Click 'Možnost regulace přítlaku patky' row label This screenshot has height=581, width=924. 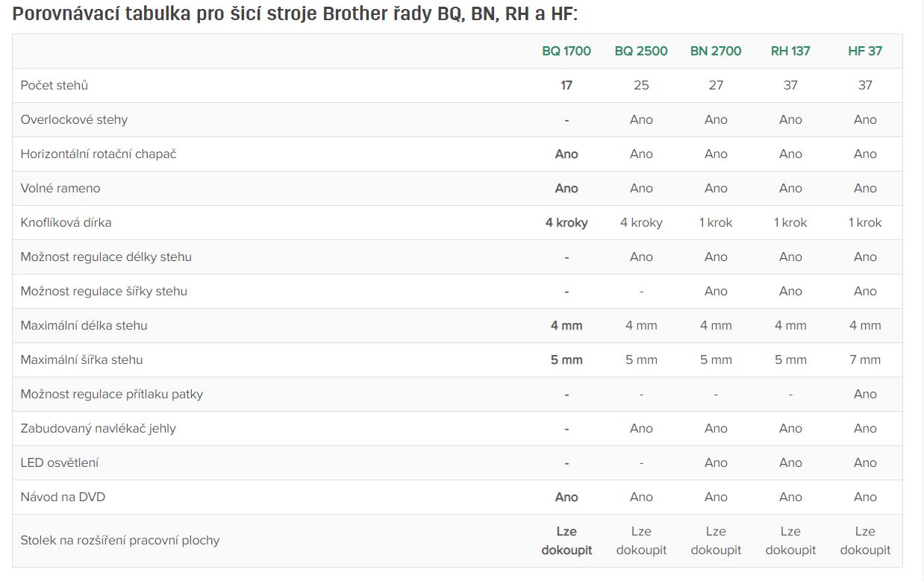(x=112, y=394)
